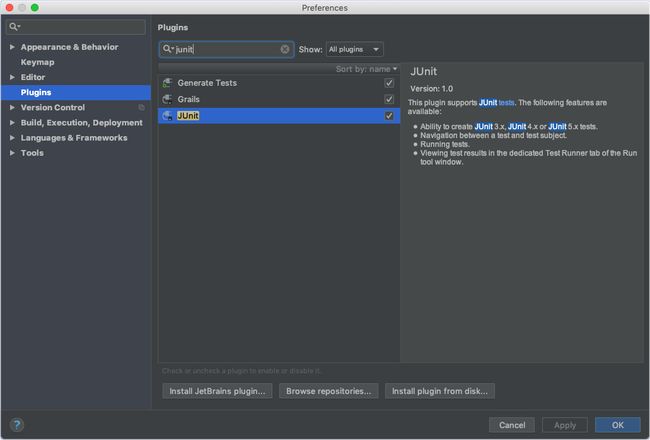Image resolution: width=650 pixels, height=440 pixels.
Task: Click the Apply button
Action: coord(565,425)
